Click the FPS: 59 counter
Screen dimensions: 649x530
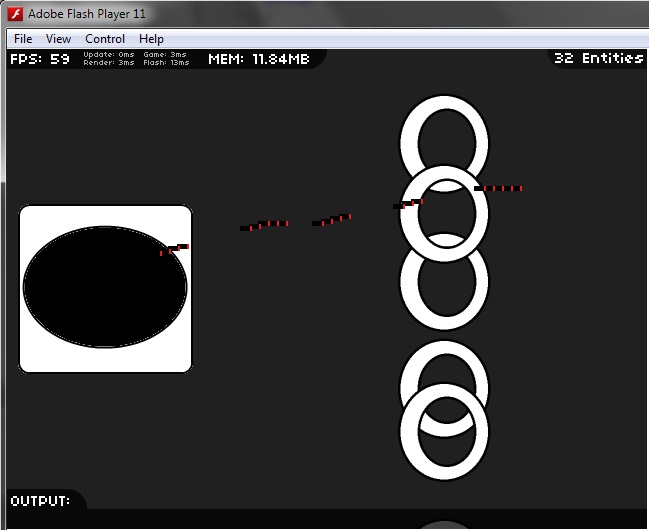40,59
